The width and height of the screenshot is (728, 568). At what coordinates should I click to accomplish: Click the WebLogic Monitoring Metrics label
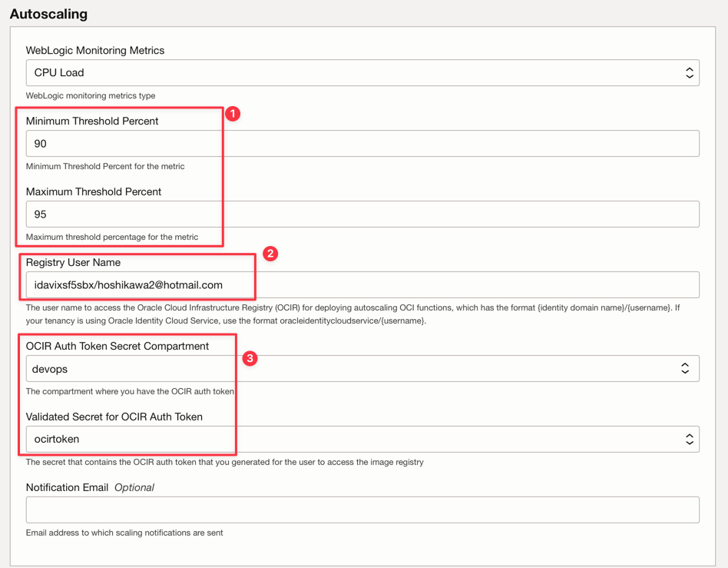pyautogui.click(x=95, y=51)
